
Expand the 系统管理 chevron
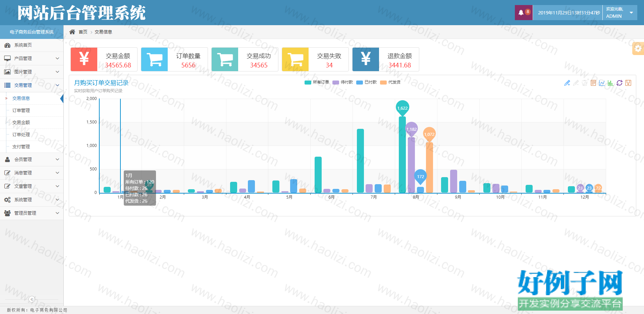pos(57,200)
